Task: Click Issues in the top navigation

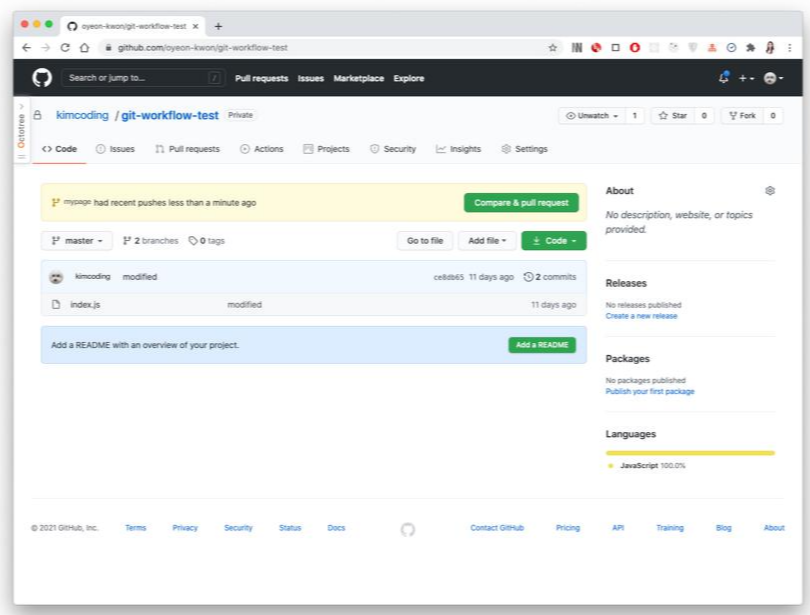Action: 310,78
